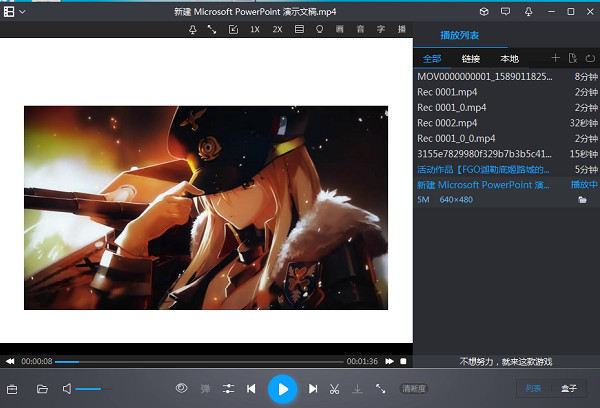The height and width of the screenshot is (408, 600).
Task: Open the toolbox briefcase icon
Action: [12, 389]
